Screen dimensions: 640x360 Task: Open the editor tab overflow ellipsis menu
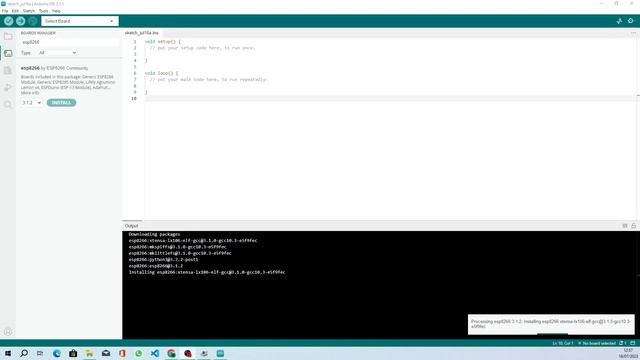pos(633,33)
